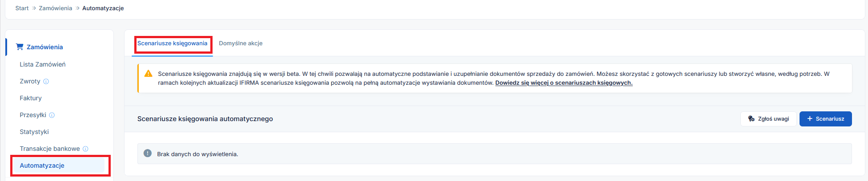Select Automatyzacje in the sidebar menu
This screenshot has width=868, height=181.
click(x=42, y=166)
